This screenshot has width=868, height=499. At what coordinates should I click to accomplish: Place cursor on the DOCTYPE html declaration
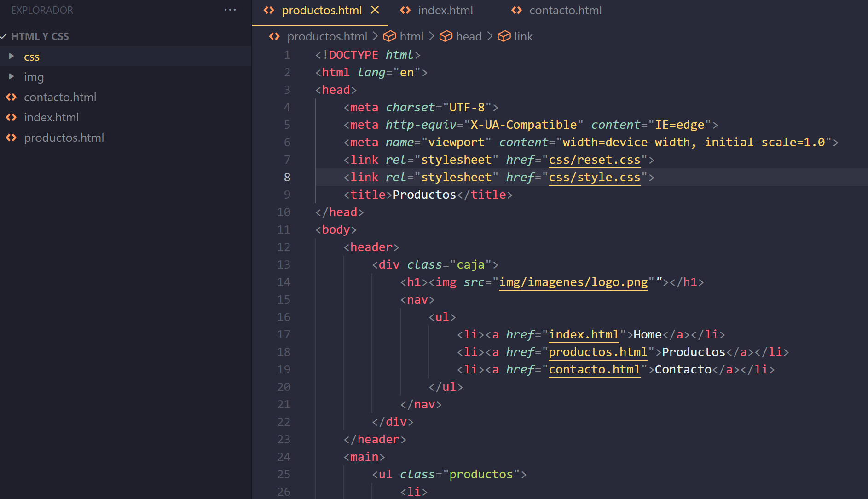pyautogui.click(x=368, y=55)
